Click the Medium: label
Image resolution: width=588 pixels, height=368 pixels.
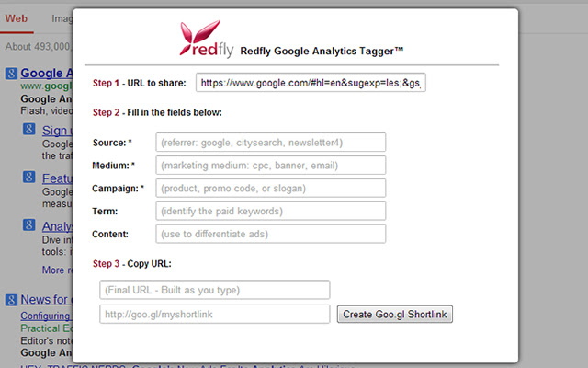point(113,166)
